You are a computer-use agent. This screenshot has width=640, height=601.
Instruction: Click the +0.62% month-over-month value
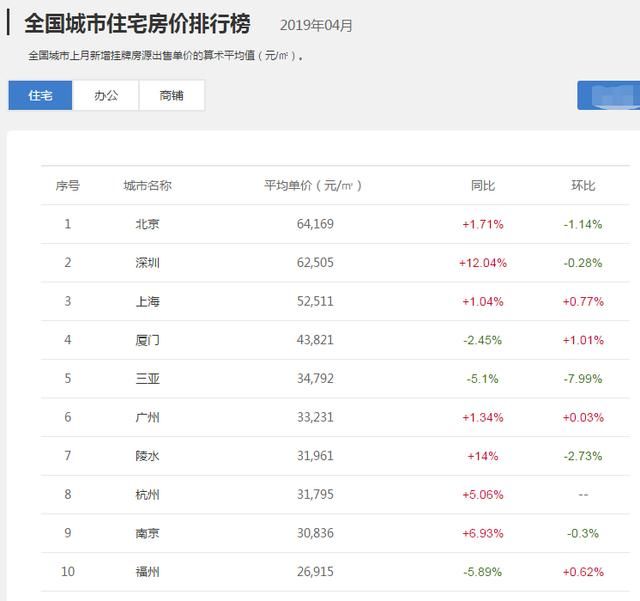tap(583, 572)
